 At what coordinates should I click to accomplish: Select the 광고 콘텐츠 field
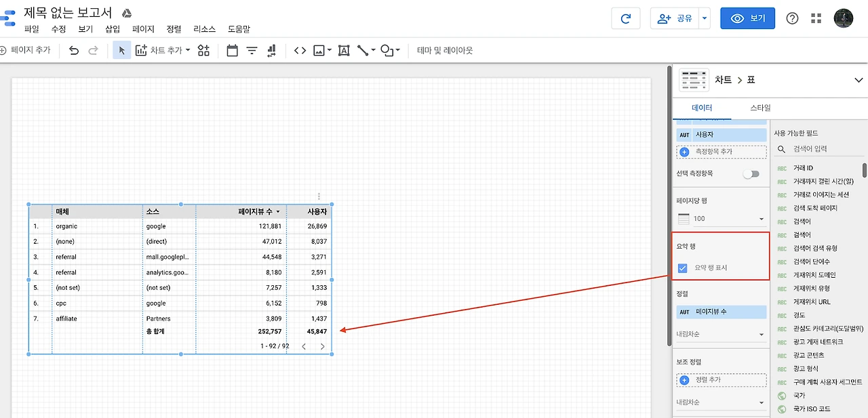click(x=809, y=356)
